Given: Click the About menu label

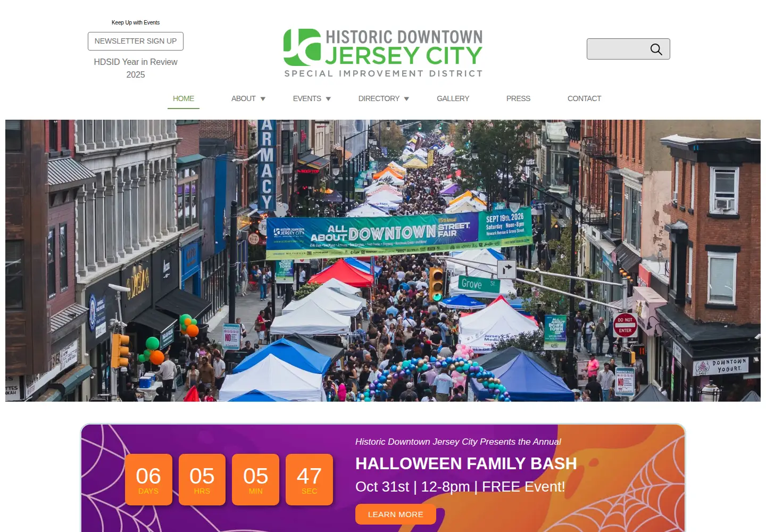Looking at the screenshot, I should (x=244, y=98).
